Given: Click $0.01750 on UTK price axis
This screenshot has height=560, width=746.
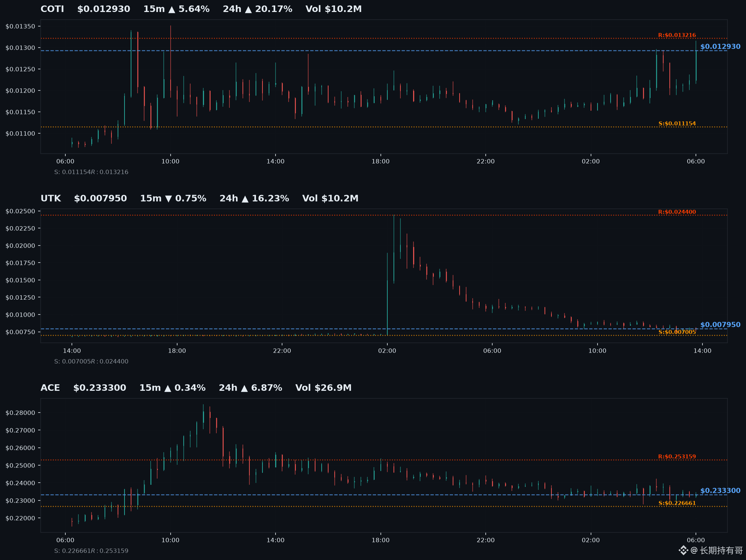Looking at the screenshot, I should (20, 263).
